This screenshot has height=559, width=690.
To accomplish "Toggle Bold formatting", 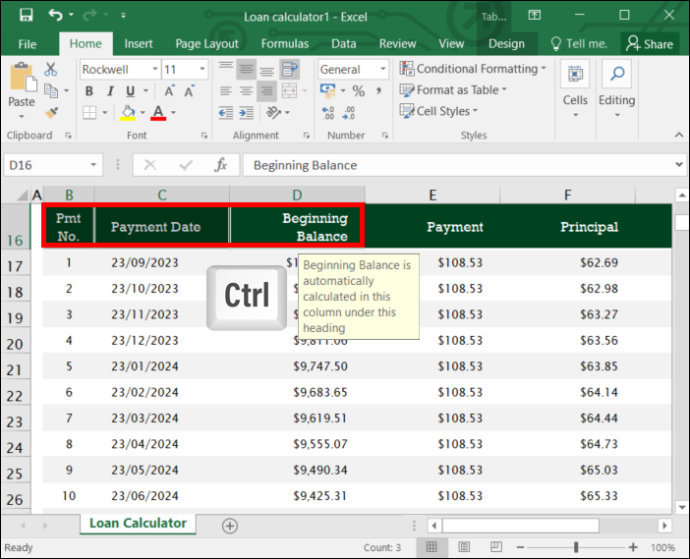I will [89, 91].
